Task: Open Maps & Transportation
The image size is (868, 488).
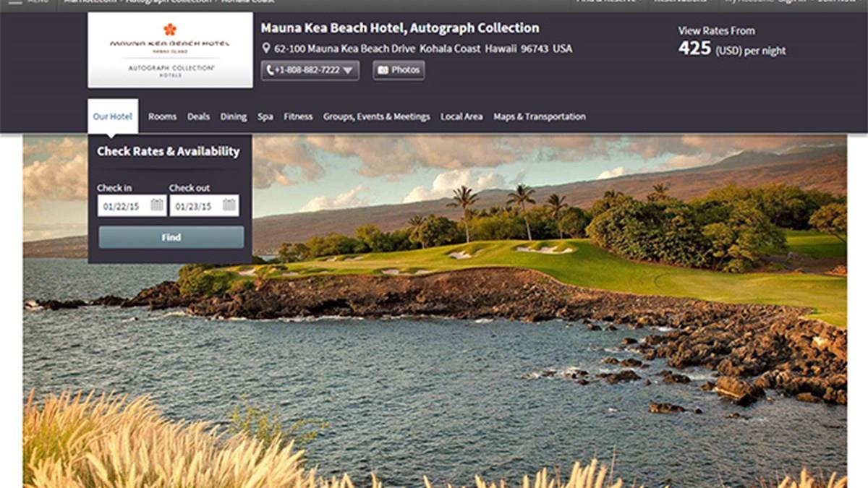Action: pyautogui.click(x=540, y=116)
